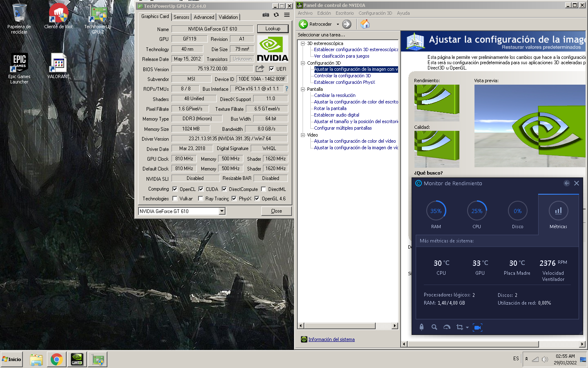This screenshot has width=588, height=368.
Task: Toggle the Ray Tracing checkbox
Action: coord(200,198)
